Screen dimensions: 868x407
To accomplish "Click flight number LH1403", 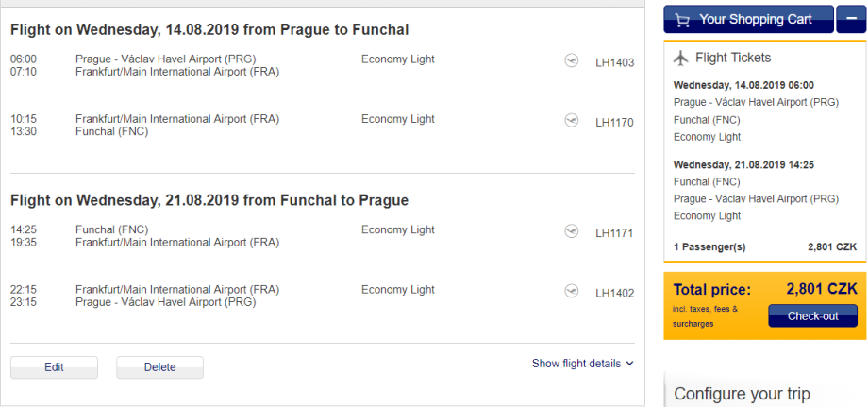I will click(614, 63).
